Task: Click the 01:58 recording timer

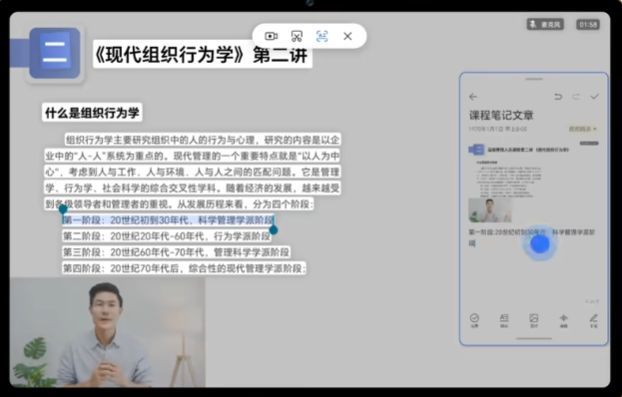Action: 588,25
